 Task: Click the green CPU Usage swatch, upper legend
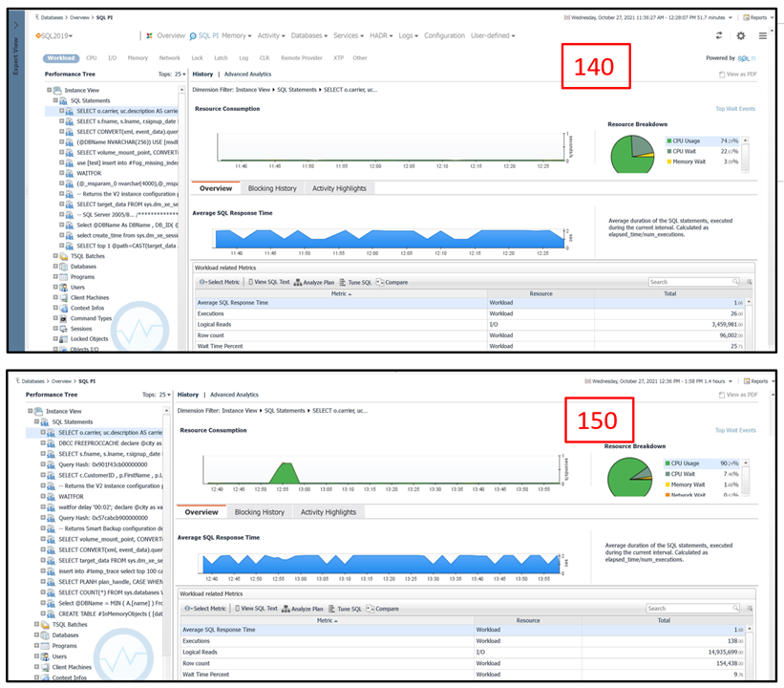pos(669,141)
